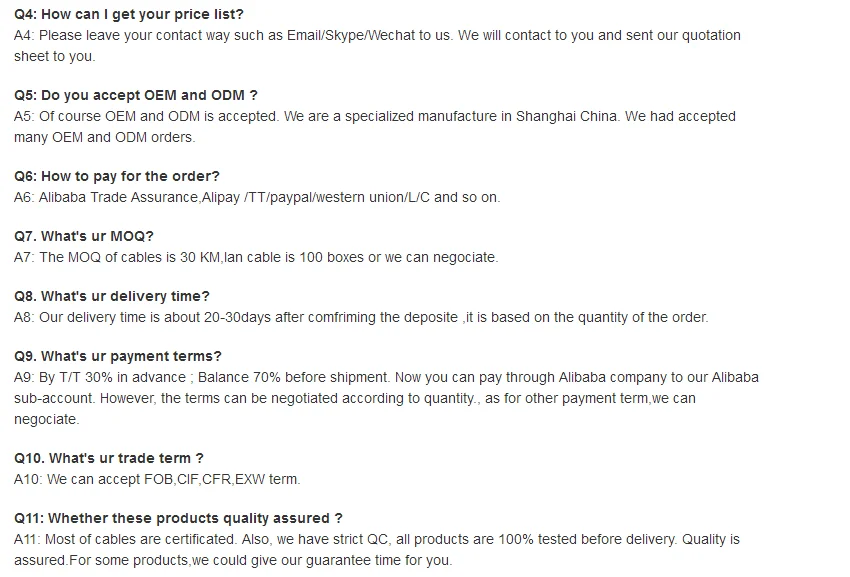Select the Q6 how to pay question
The image size is (850, 577).
tap(117, 177)
